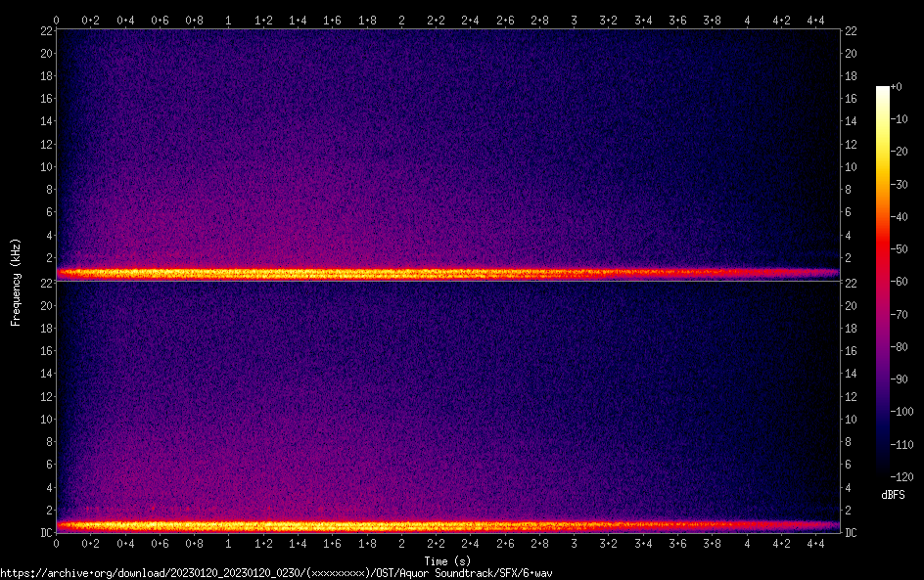Click the 0 tick on bottom time axis
The height and width of the screenshot is (580, 924).
(x=57, y=543)
